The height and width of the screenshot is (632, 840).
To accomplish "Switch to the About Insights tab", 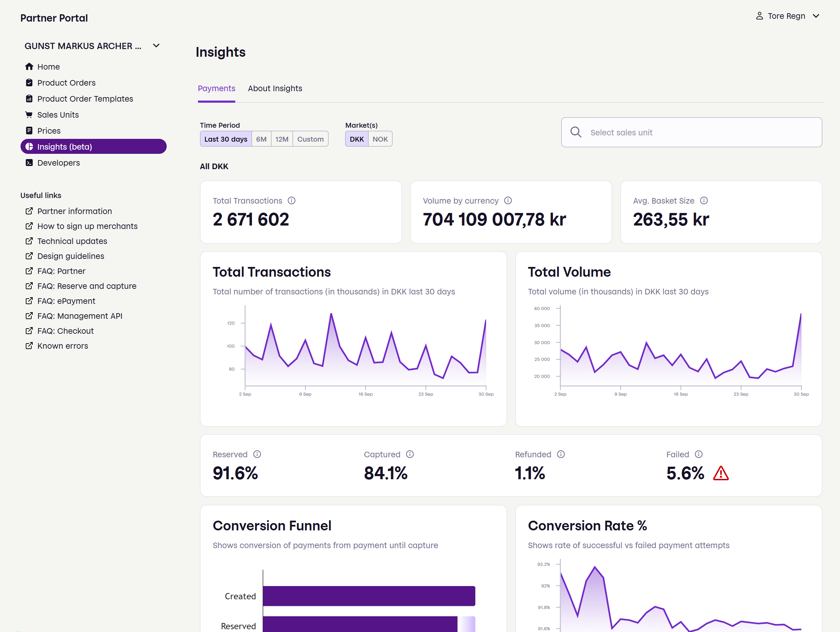I will click(x=275, y=88).
